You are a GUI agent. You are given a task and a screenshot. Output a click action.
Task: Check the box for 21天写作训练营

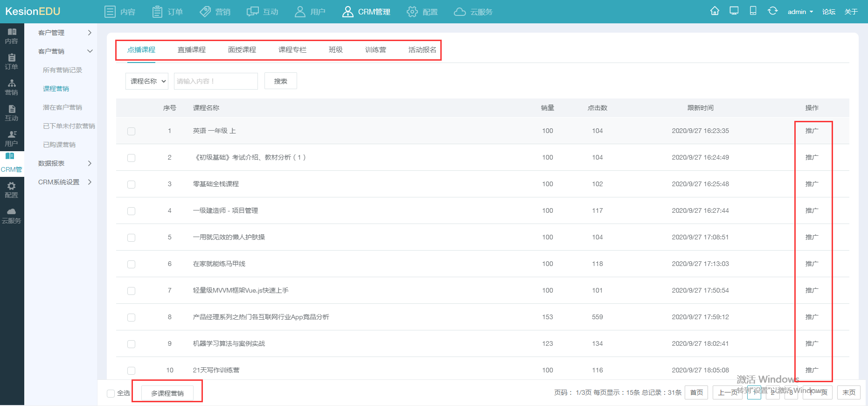132,371
